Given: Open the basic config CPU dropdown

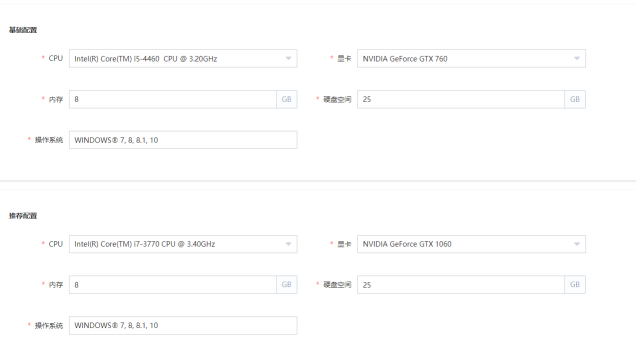Looking at the screenshot, I should tap(183, 58).
